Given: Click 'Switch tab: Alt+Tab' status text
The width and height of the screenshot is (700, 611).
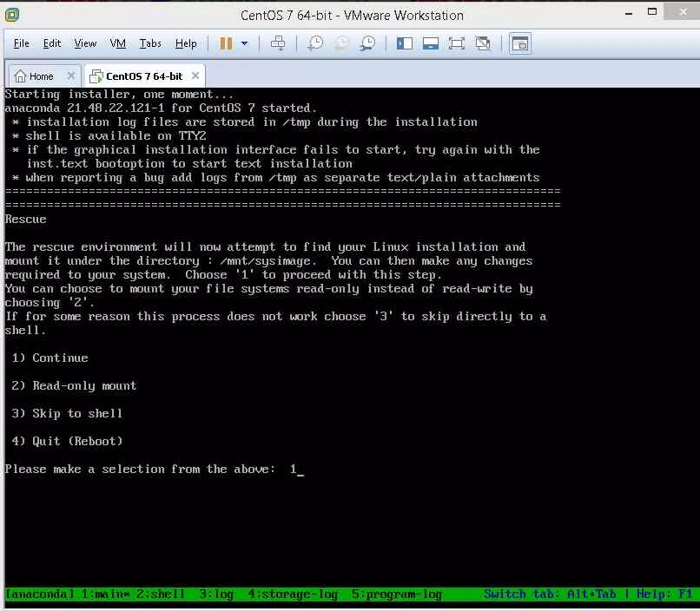Looking at the screenshot, I should tap(550, 594).
